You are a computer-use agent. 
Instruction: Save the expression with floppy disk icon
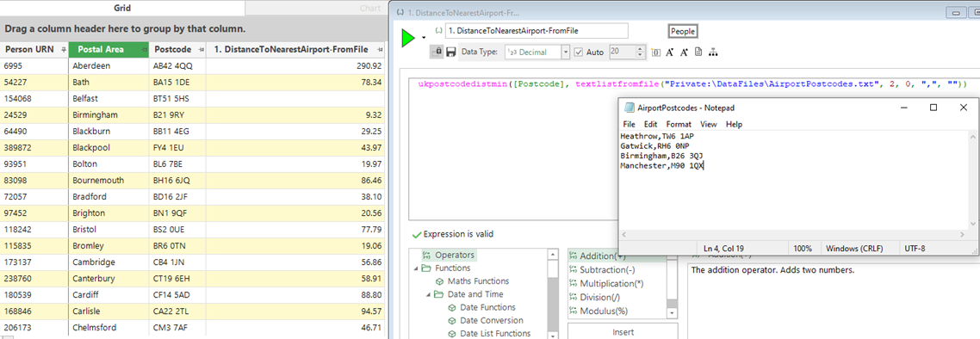(450, 52)
